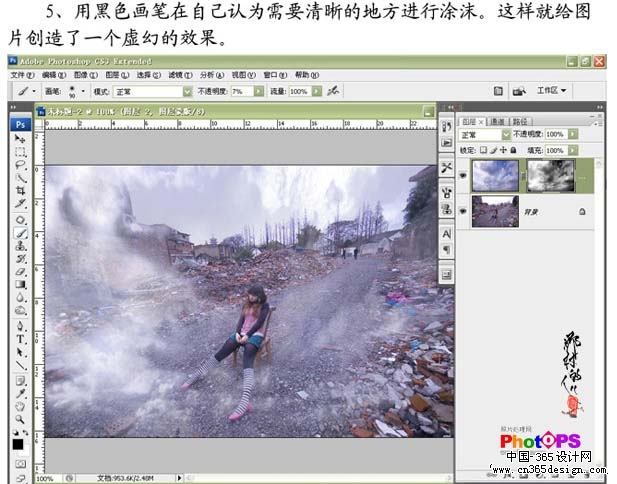Screen dimensions: 617x484
Task: Expand brush 不透明度 slider arrow
Action: 259,91
